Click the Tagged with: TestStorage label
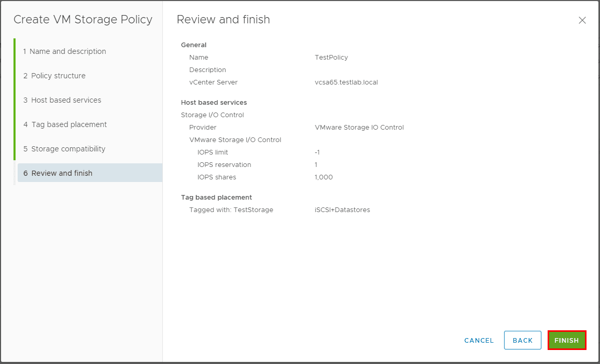Screen dimensions: 600x364 231,210
